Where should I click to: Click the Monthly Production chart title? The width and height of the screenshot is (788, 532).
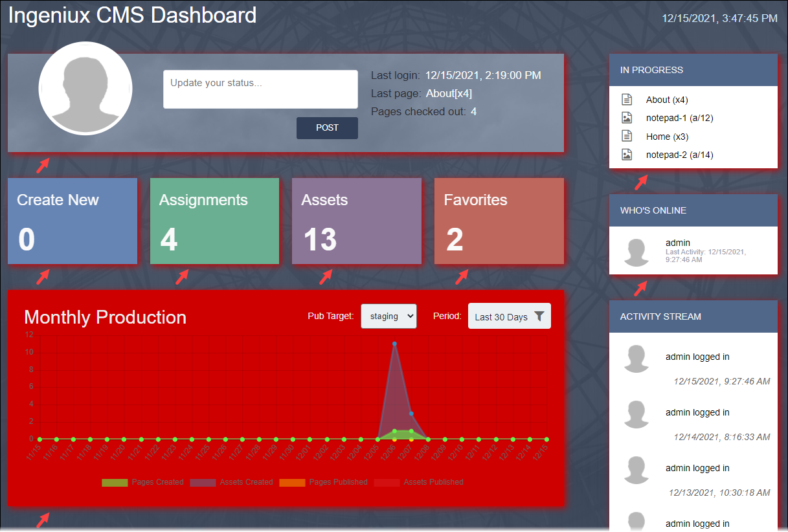coord(106,317)
